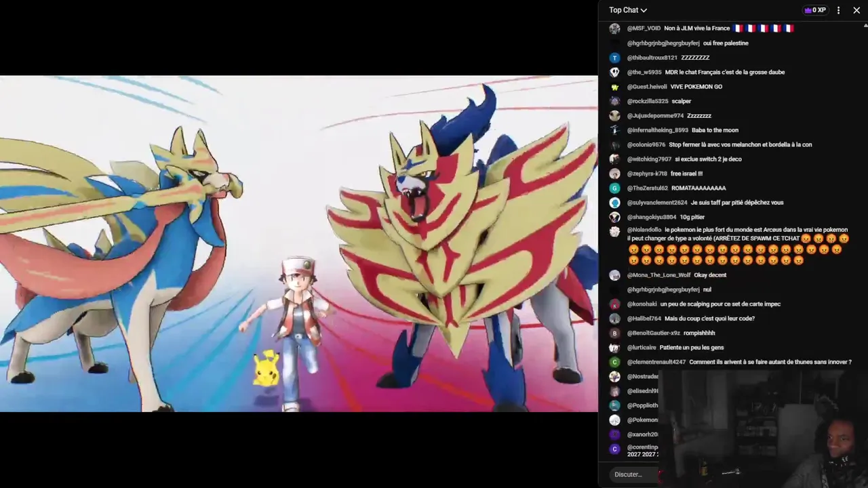Click message 'rompishhhh'

click(x=699, y=333)
